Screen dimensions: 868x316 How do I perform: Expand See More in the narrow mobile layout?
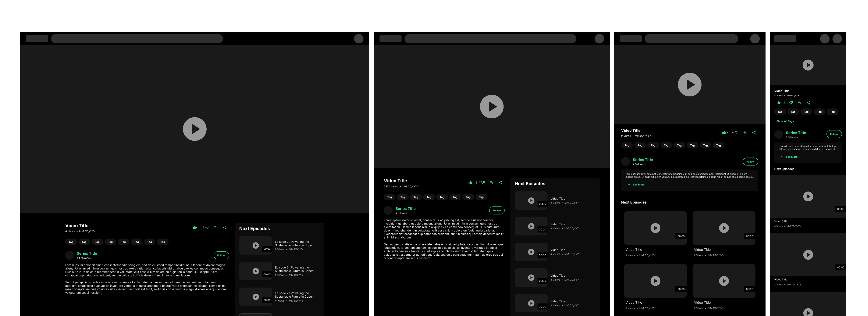(791, 157)
